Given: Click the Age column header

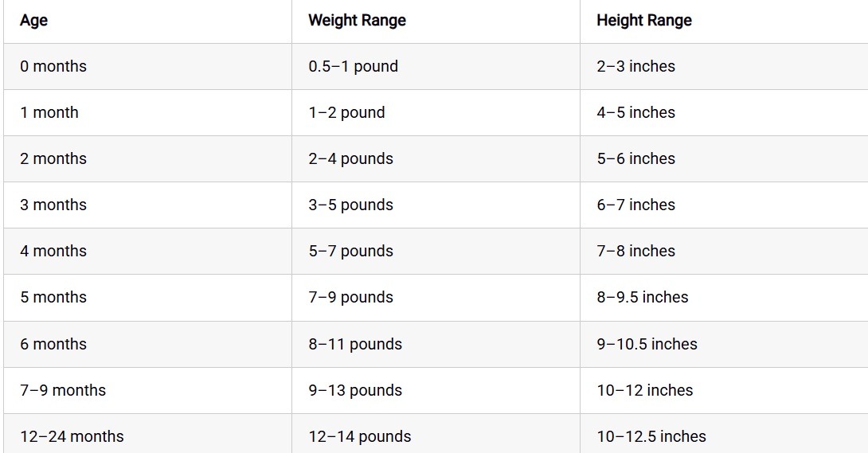Looking at the screenshot, I should click(x=34, y=21).
